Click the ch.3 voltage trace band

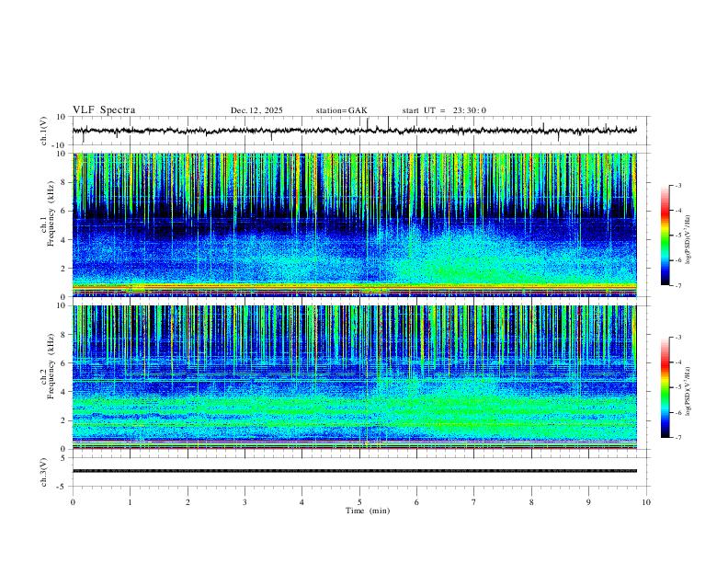[354, 471]
